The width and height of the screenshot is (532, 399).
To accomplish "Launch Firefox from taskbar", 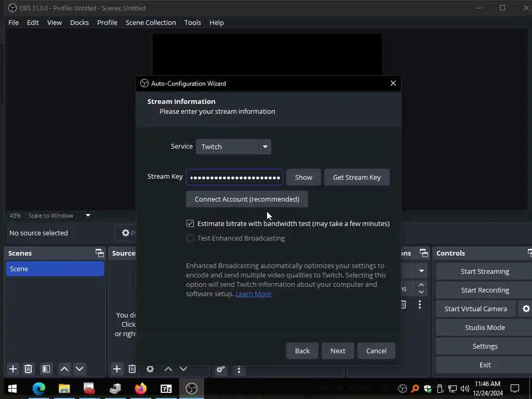I will pos(140,389).
